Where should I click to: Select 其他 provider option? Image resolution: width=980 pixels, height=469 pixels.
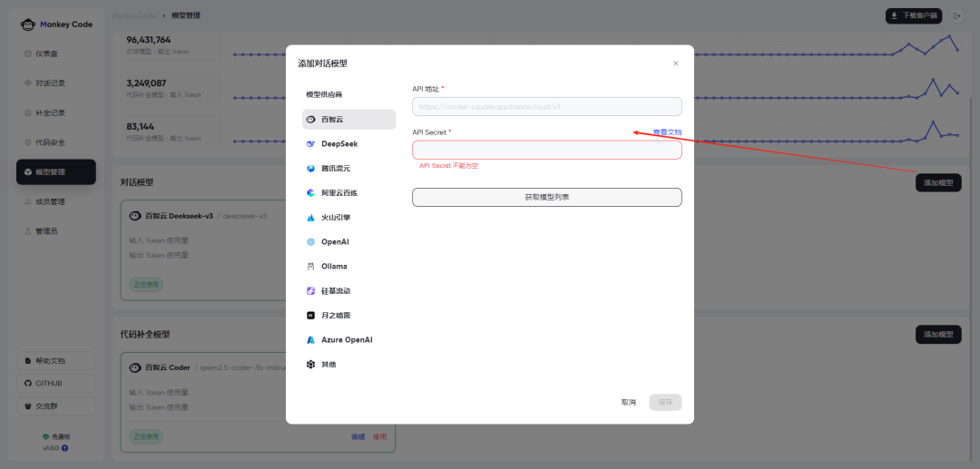(x=348, y=364)
